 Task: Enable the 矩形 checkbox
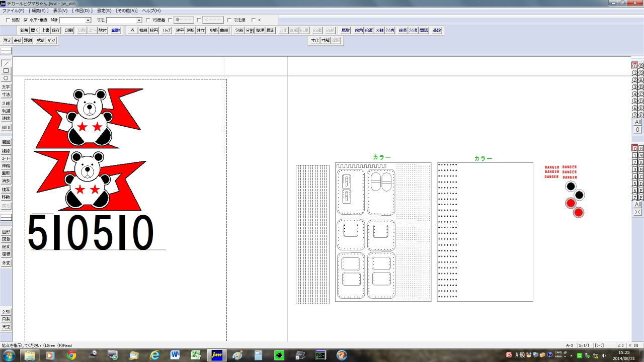pos(8,20)
